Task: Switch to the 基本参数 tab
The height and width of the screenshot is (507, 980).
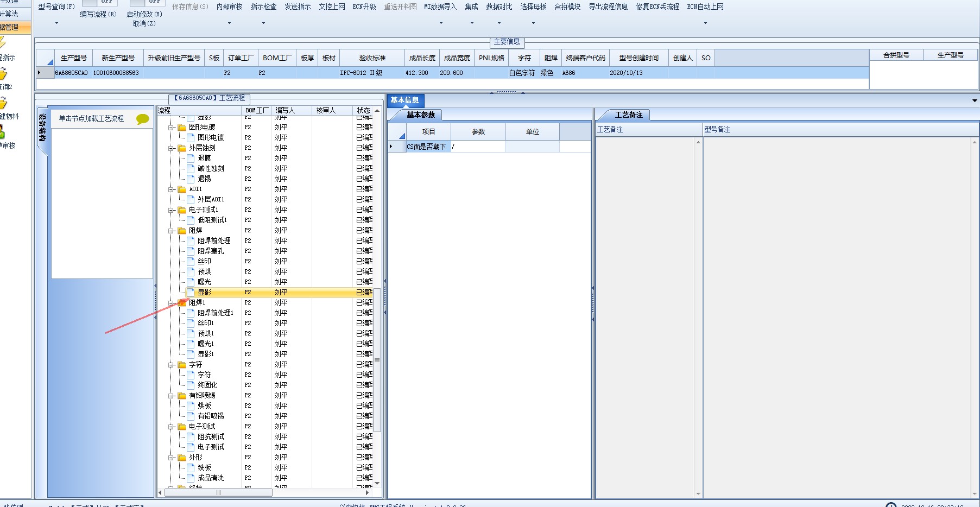Action: 421,115
